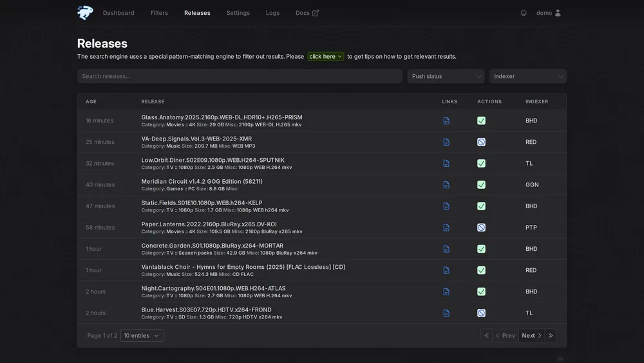
Task: Click Paper.Lanterns.2022.2160p release title
Action: [x=209, y=224]
